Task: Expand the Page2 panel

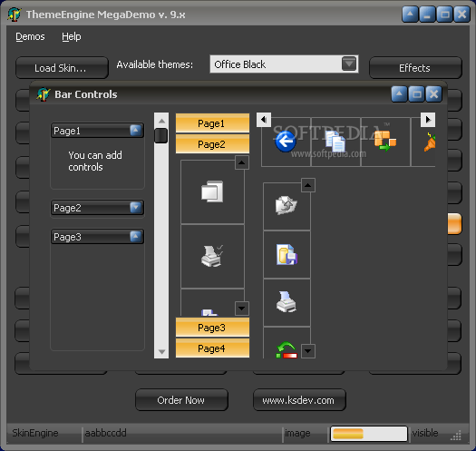Action: click(136, 208)
